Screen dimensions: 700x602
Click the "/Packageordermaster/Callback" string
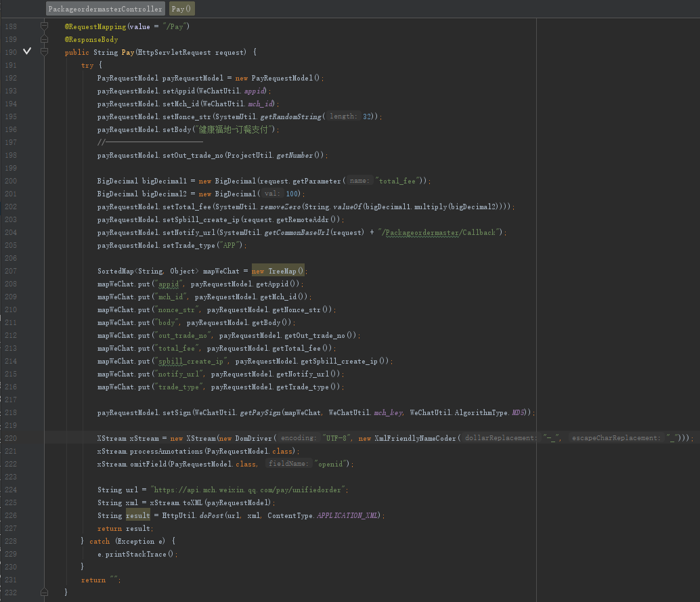(x=439, y=233)
